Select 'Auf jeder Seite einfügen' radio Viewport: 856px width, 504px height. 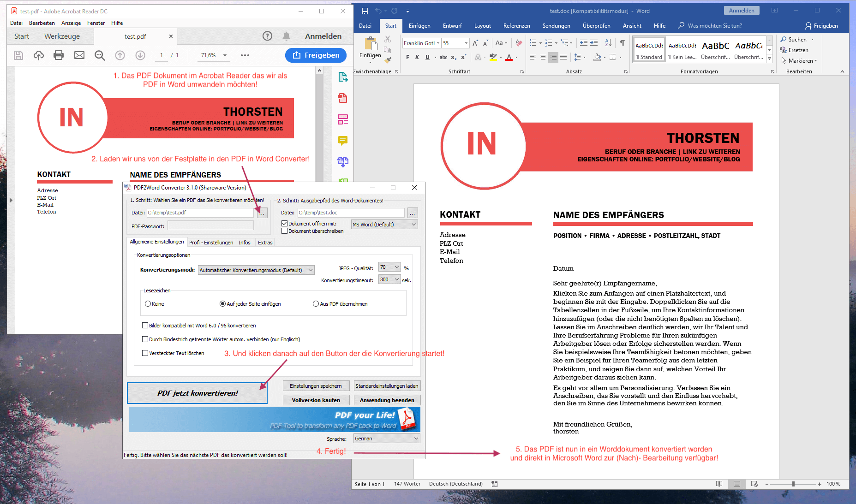[222, 304]
